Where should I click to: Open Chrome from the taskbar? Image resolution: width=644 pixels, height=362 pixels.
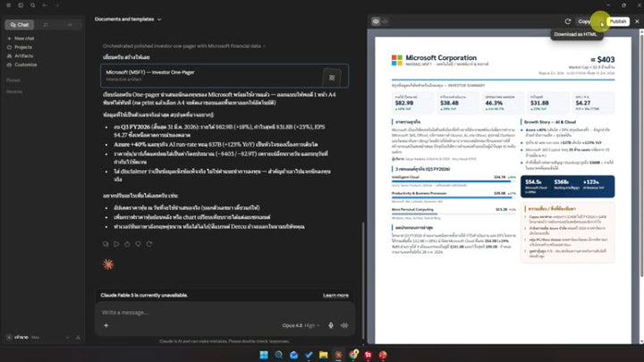click(x=353, y=355)
